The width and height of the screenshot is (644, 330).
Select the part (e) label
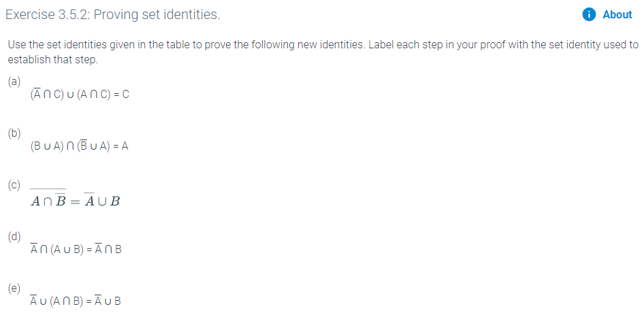[x=14, y=288]
